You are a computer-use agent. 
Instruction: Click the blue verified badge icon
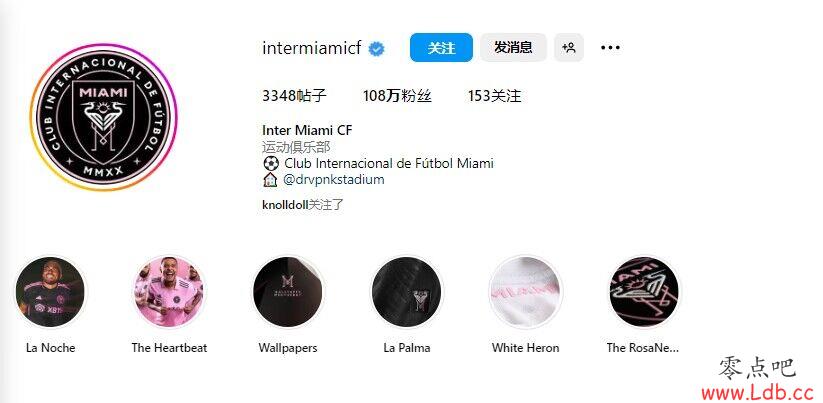[376, 49]
